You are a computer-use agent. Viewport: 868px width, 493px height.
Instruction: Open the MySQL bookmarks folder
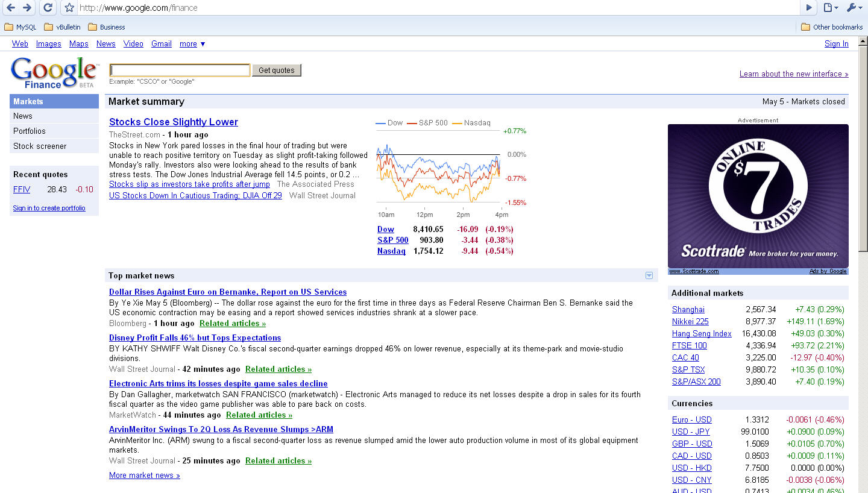20,27
